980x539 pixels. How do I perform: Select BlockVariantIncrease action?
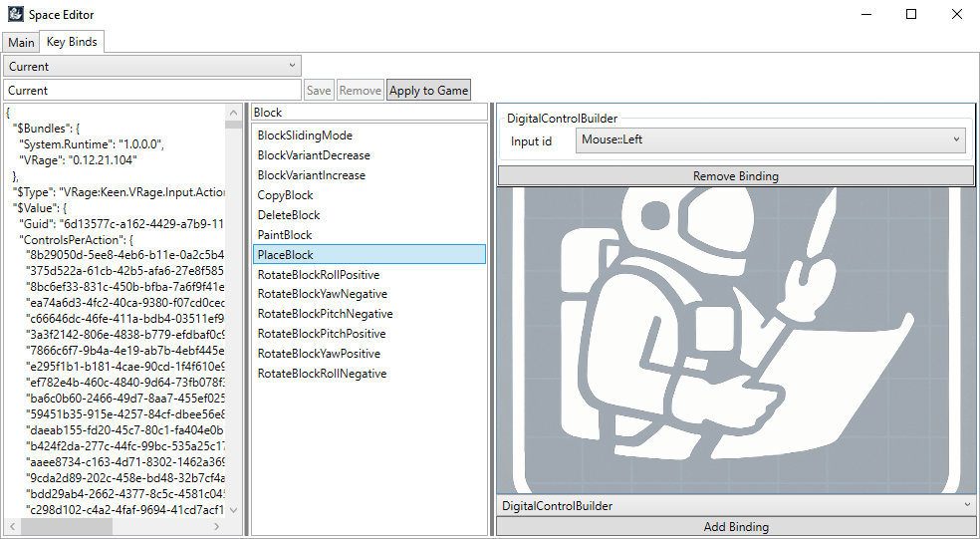[x=368, y=175]
